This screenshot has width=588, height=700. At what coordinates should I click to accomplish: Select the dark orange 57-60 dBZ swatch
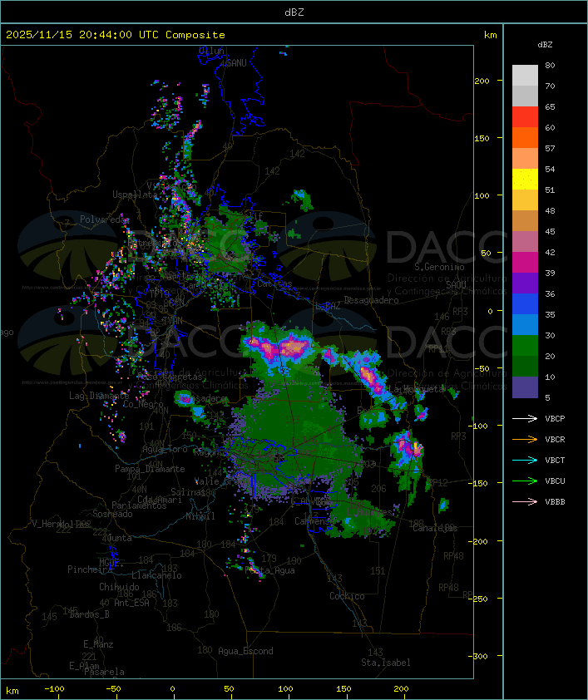pos(525,137)
